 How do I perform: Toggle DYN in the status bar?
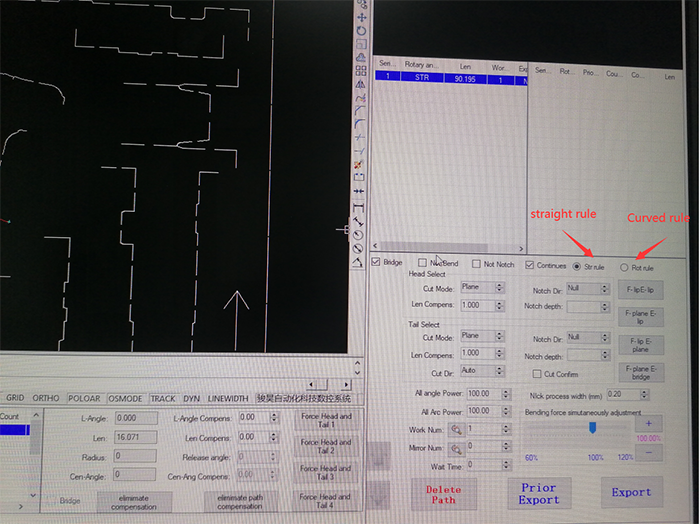(192, 399)
